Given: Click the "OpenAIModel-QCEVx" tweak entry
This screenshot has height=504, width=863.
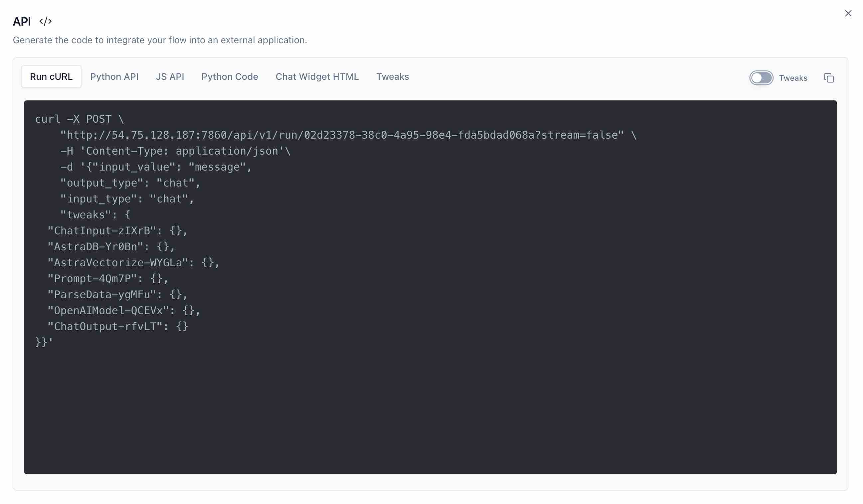Looking at the screenshot, I should (123, 311).
